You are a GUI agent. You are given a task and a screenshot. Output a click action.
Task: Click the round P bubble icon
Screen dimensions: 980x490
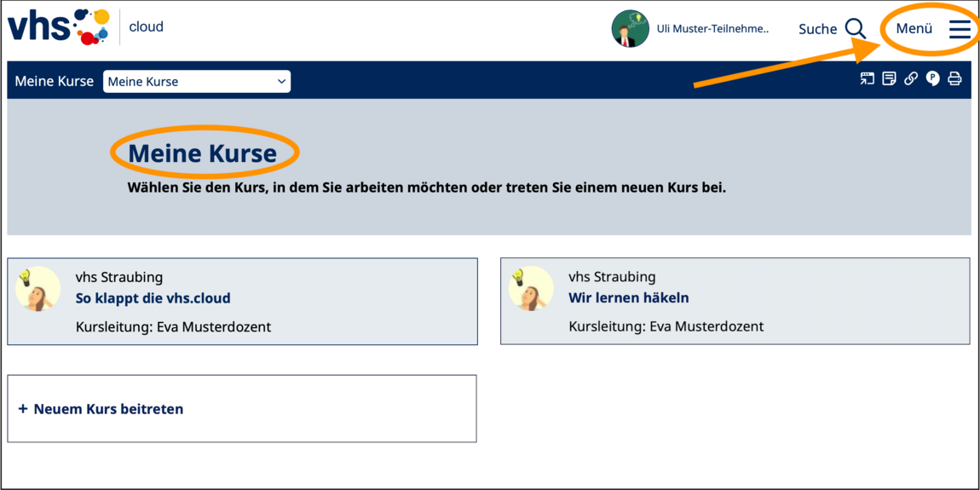[x=933, y=79]
